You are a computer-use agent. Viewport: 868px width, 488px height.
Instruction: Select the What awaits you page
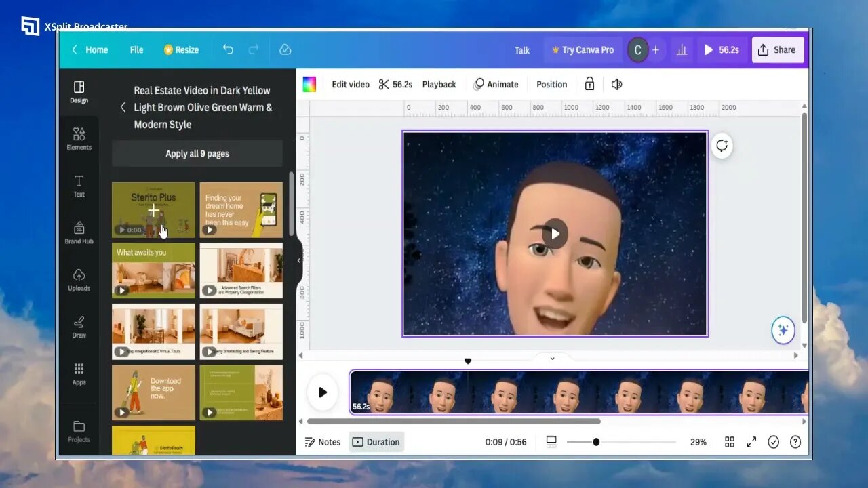[x=153, y=271]
